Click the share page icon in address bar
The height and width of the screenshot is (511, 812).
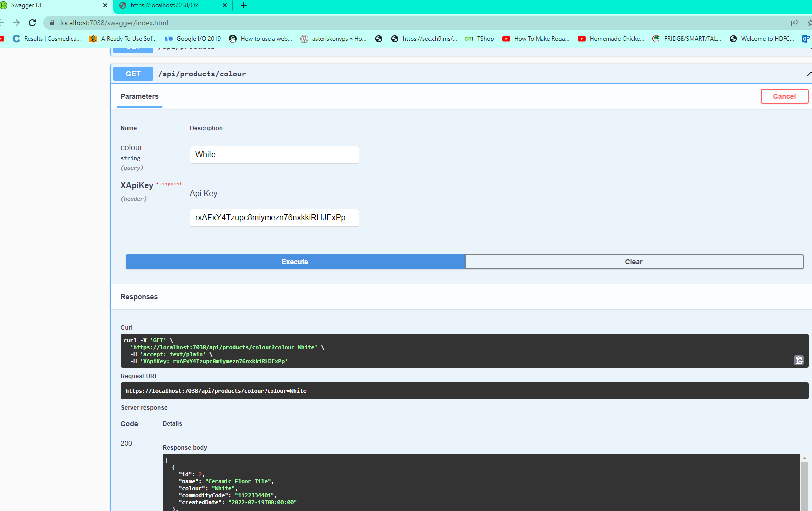click(795, 23)
